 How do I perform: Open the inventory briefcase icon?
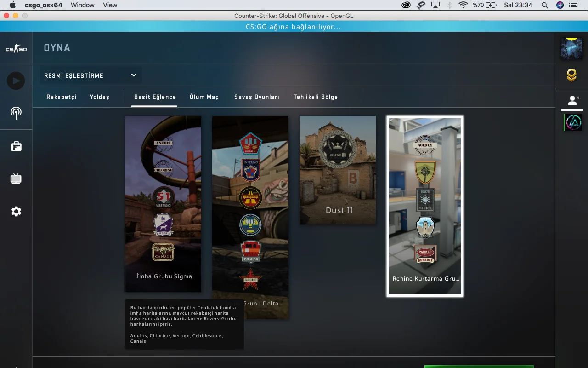(x=16, y=146)
